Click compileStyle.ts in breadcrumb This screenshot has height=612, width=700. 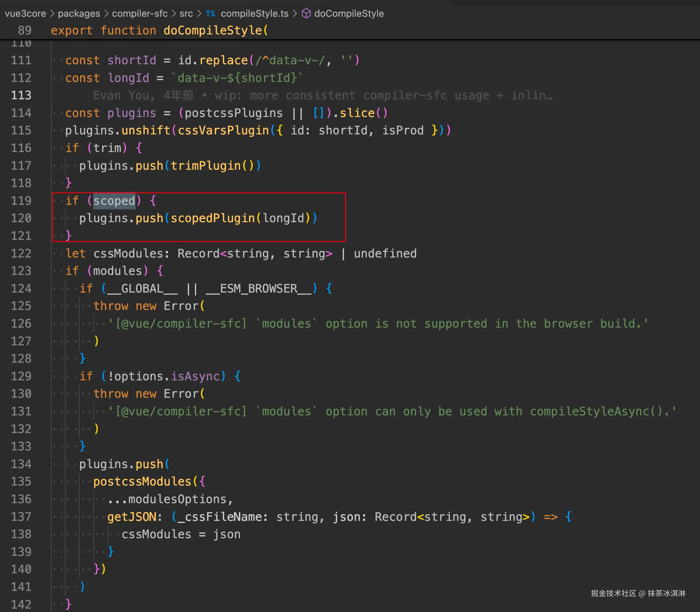click(254, 14)
